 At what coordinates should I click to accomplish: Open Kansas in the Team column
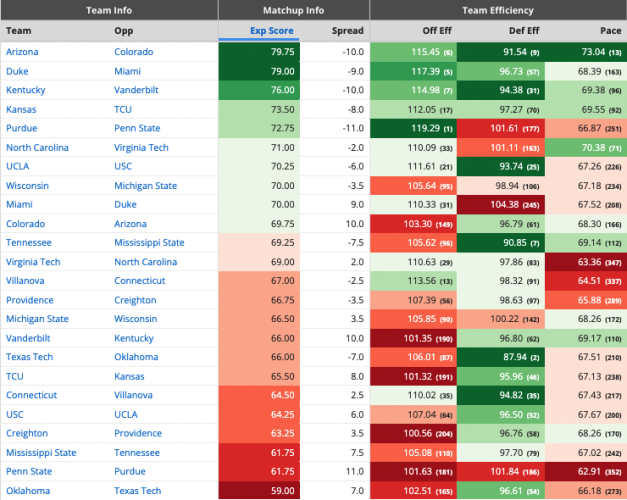tap(21, 109)
